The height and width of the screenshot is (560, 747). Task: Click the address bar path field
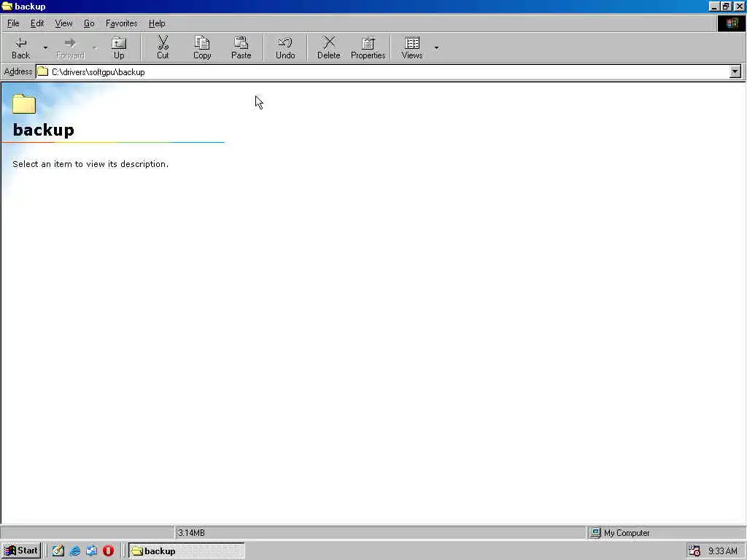point(383,72)
